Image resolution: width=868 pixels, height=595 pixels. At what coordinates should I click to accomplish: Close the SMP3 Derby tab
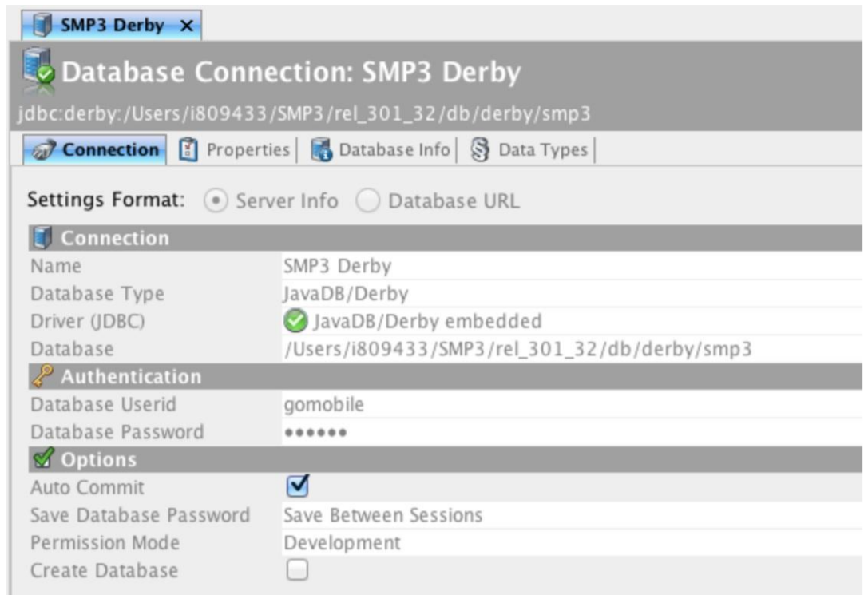187,26
